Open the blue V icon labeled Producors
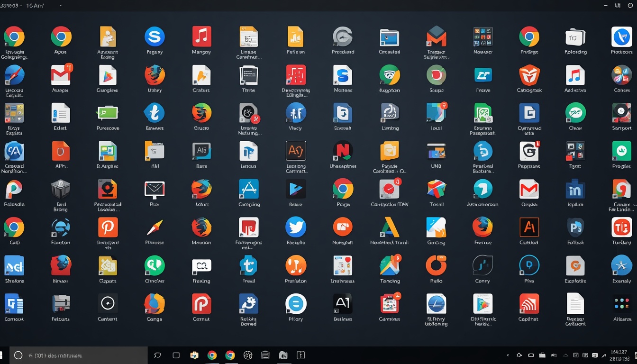Viewport: 637px width, 364px height. point(622,36)
